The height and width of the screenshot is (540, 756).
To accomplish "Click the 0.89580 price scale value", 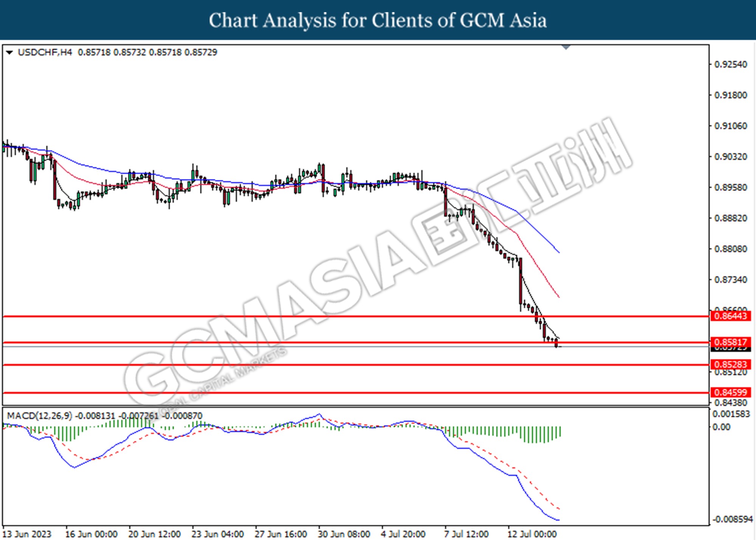I will coord(731,187).
